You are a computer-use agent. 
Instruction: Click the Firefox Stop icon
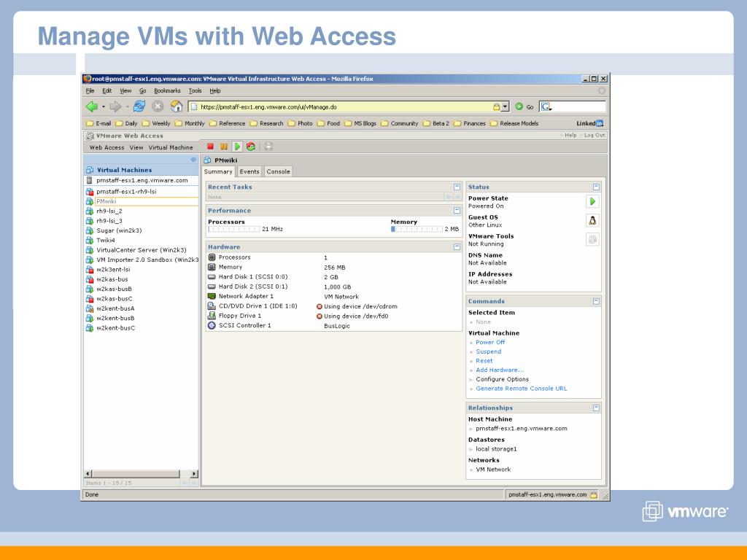pos(158,106)
